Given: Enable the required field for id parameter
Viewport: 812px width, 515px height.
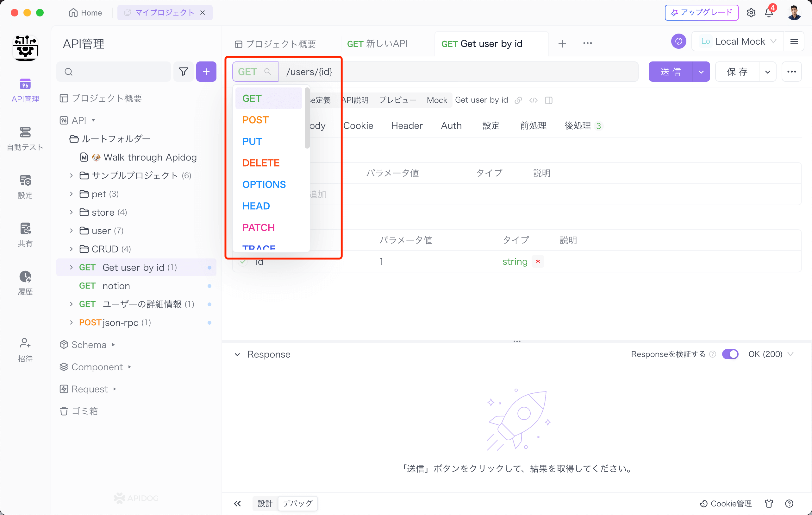Looking at the screenshot, I should click(x=538, y=261).
